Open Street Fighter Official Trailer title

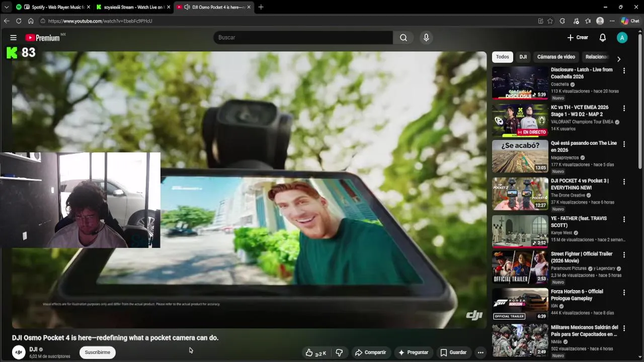582,258
